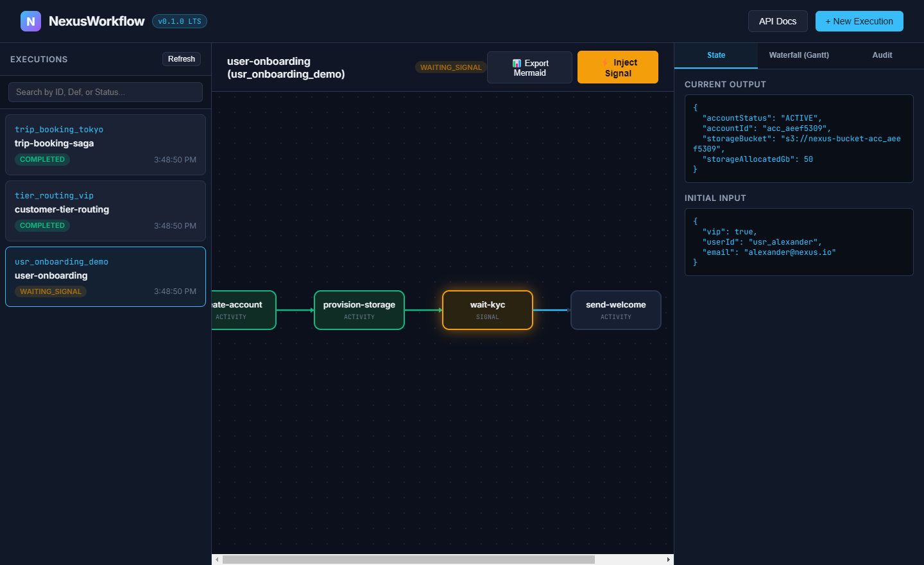The width and height of the screenshot is (924, 565).
Task: Switch to the State tab
Action: click(x=716, y=55)
